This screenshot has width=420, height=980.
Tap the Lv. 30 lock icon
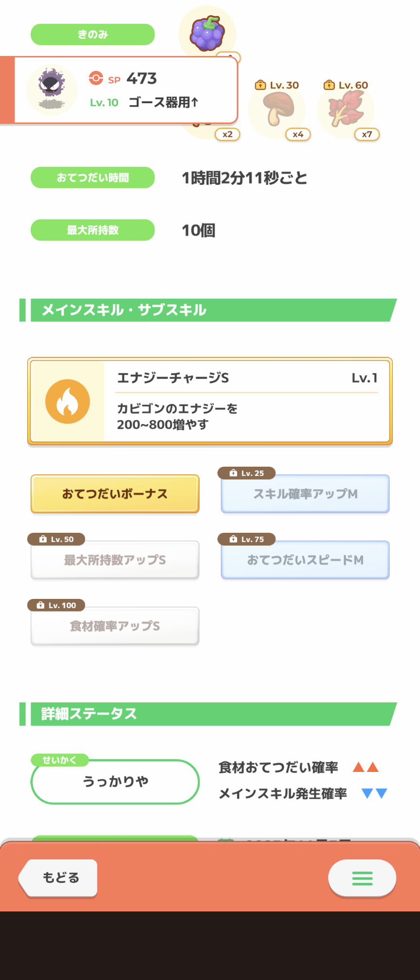260,85
